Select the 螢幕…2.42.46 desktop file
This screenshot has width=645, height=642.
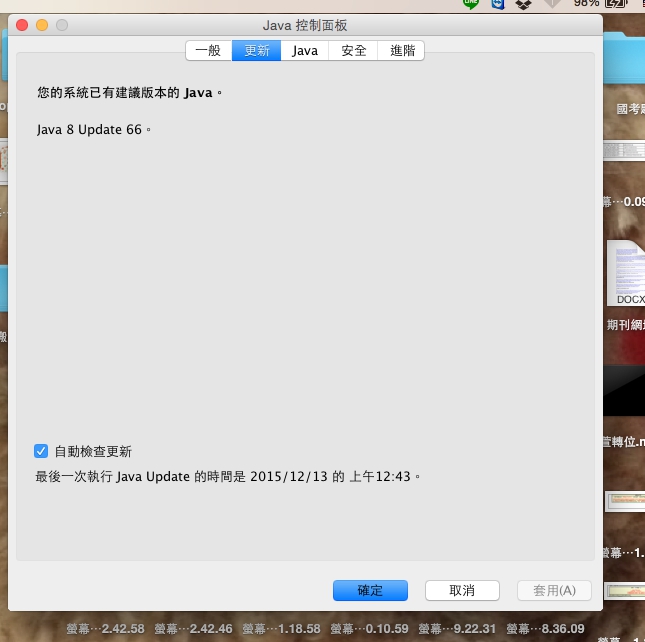[193, 628]
